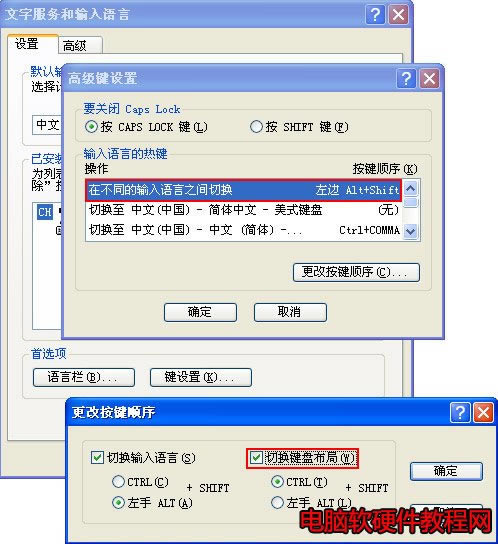The height and width of the screenshot is (544, 498).
Task: Click 确定 in 高级键设置 dialog
Action: pos(200,312)
